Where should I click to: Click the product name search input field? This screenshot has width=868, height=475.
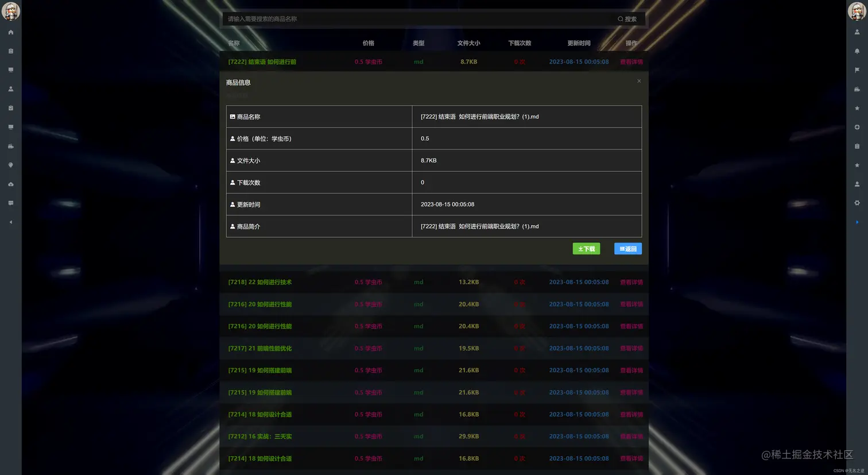(x=416, y=19)
